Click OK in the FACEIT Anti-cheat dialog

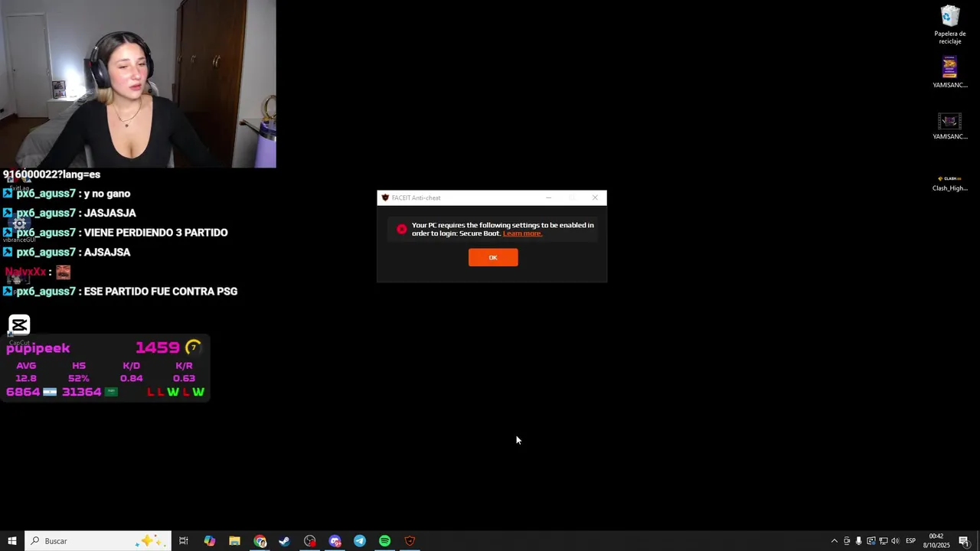[x=493, y=257]
